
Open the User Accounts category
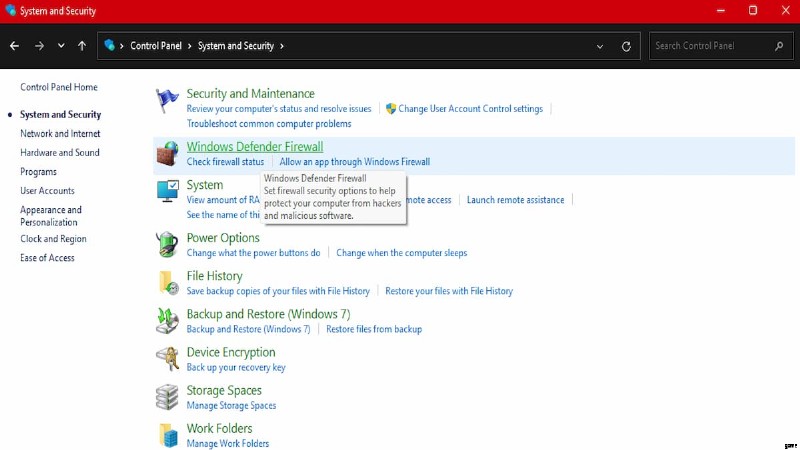pos(47,191)
